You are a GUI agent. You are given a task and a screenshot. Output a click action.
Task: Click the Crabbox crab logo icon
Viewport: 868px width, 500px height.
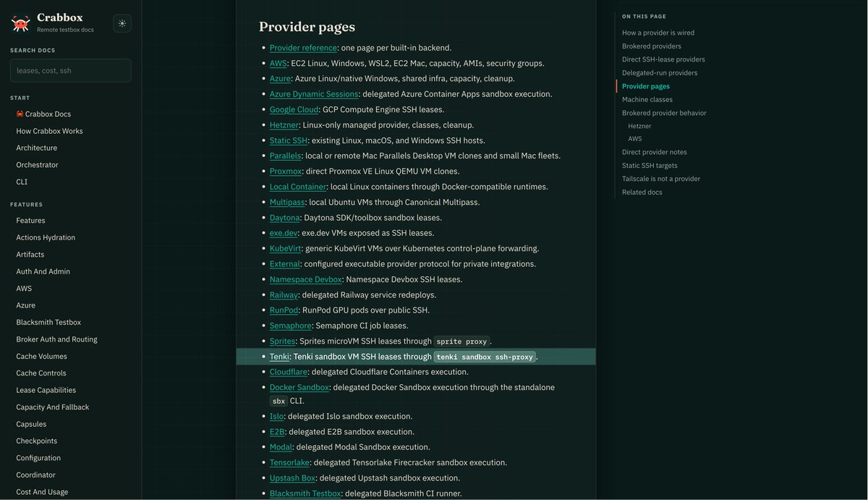20,23
